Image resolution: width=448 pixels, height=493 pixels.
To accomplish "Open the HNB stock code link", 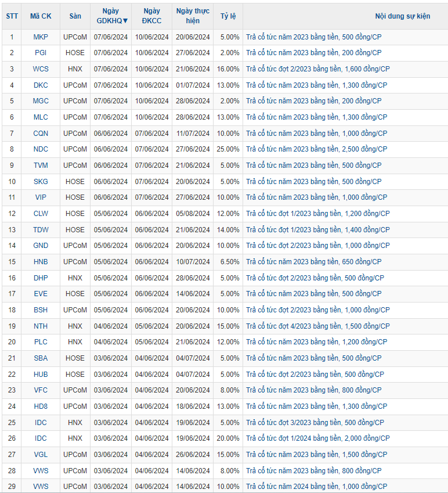I will click(41, 262).
